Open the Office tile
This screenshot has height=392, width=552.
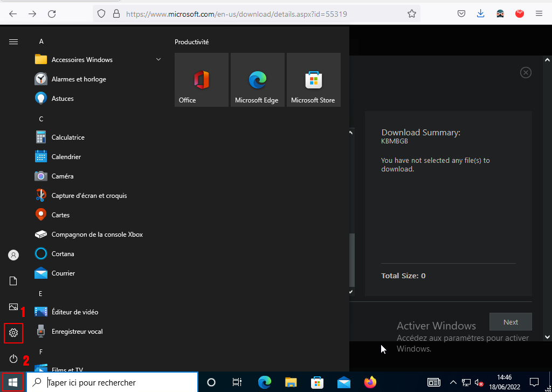click(202, 80)
